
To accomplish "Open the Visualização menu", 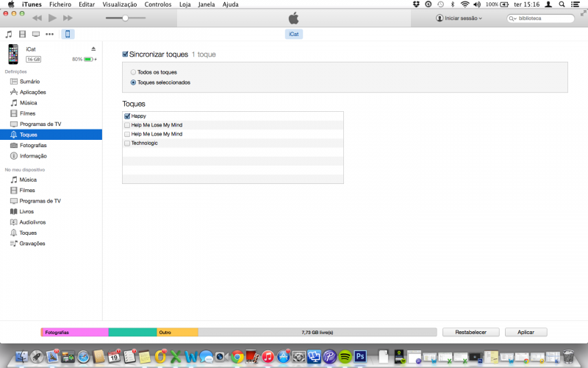I will click(x=120, y=4).
